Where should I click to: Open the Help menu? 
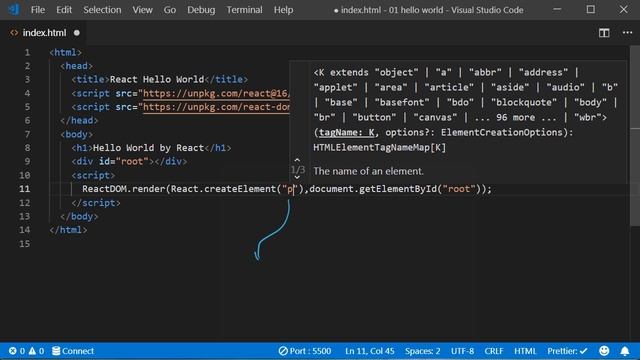pos(283,9)
